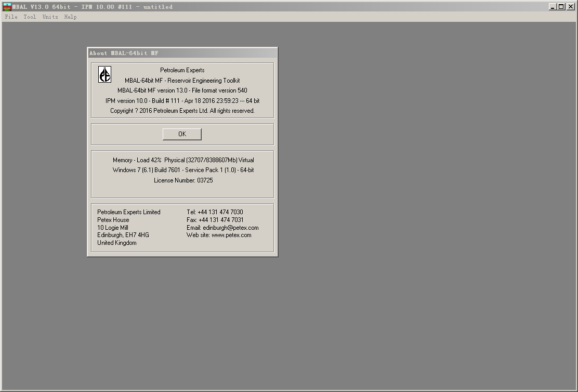The height and width of the screenshot is (392, 578).
Task: Click the United Kingdom text
Action: coord(117,243)
